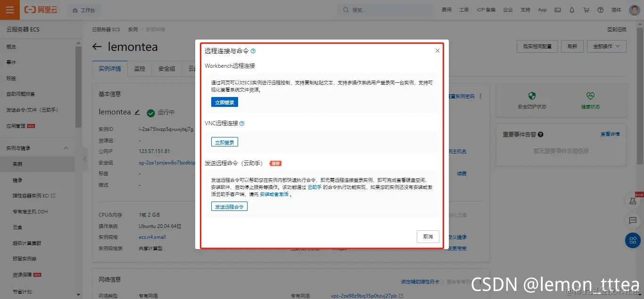Launch Cloud Shell terminal icon

click(558, 10)
